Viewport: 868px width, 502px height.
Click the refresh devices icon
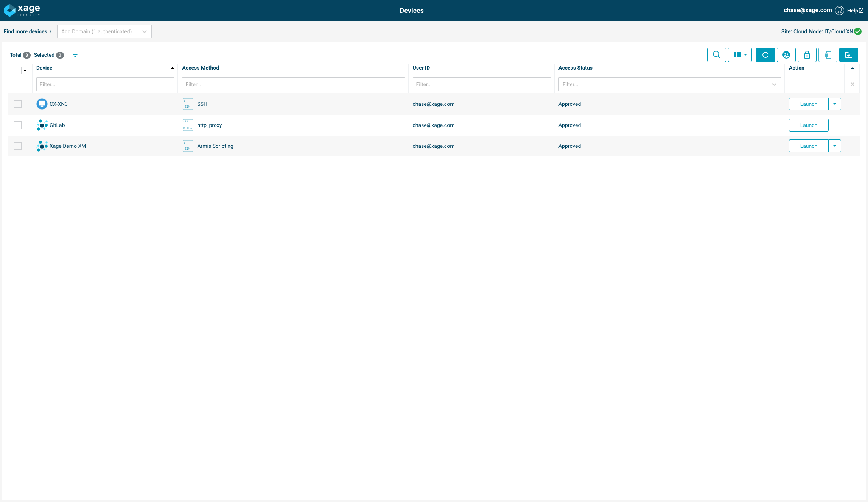click(x=765, y=55)
